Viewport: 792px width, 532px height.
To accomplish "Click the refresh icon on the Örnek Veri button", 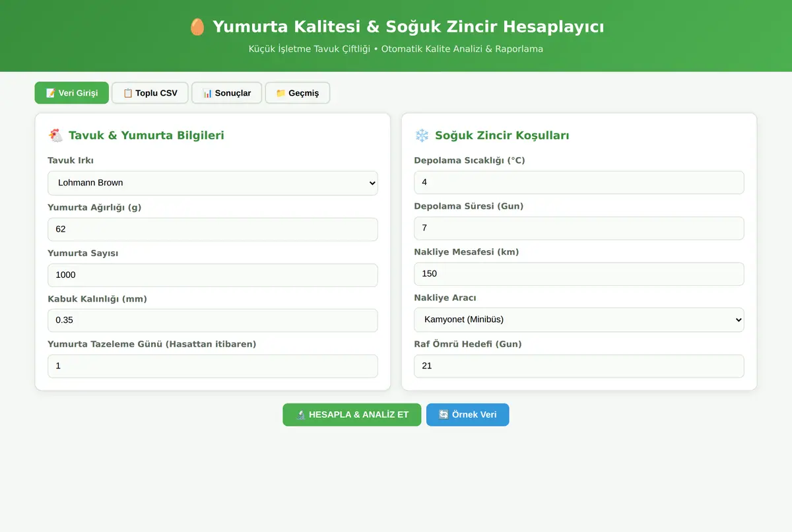I will [x=444, y=415].
